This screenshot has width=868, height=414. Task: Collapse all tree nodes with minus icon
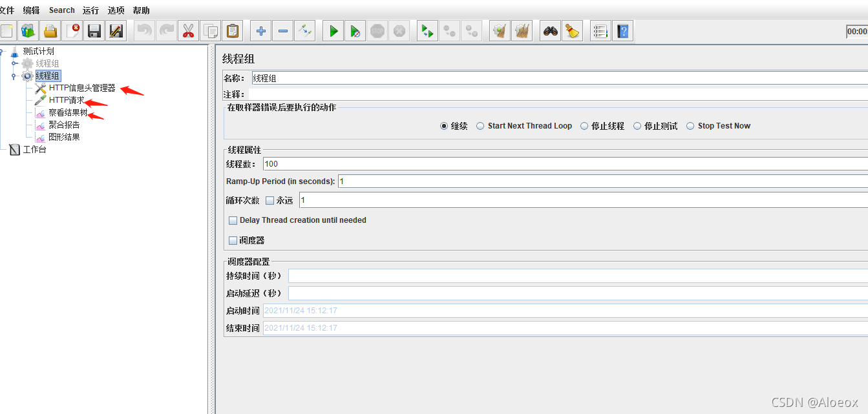(x=283, y=30)
